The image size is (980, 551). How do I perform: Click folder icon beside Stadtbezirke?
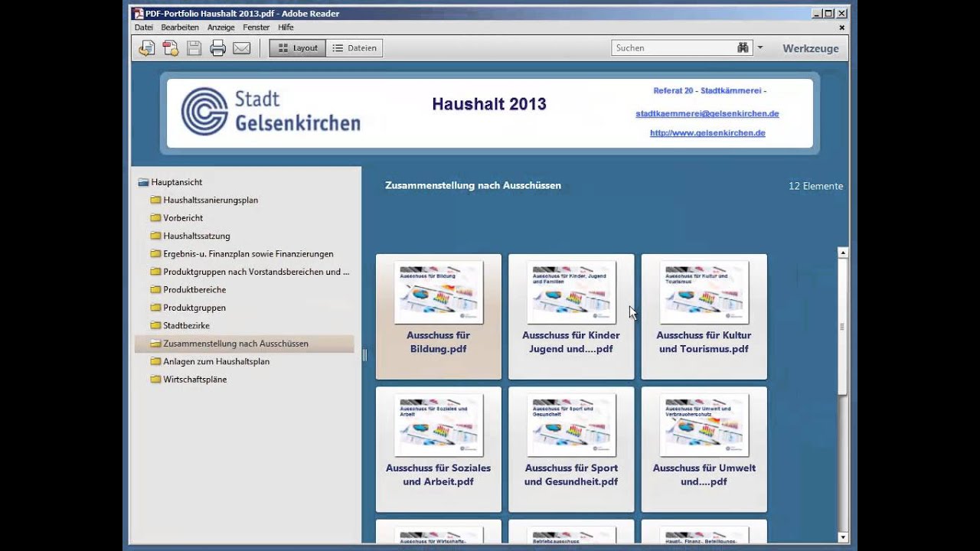coord(155,325)
